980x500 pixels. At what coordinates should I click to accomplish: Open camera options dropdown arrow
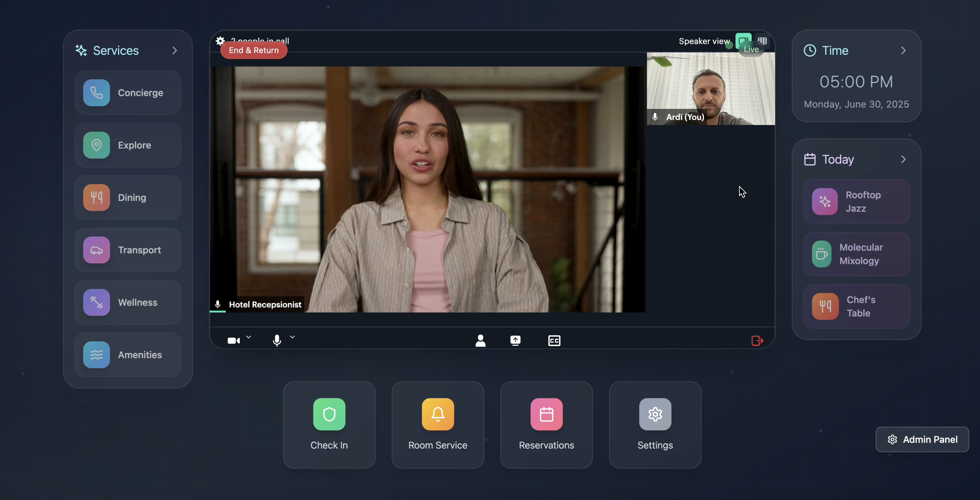tap(249, 337)
